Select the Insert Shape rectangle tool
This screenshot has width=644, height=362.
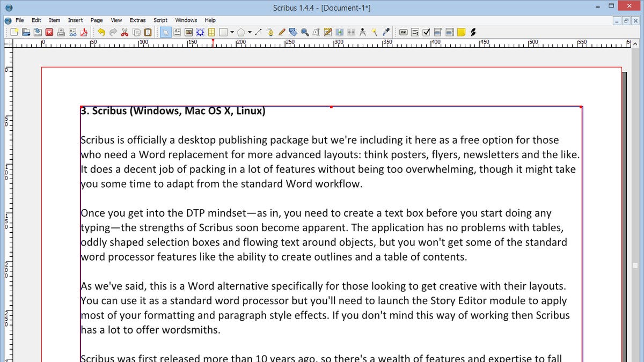click(223, 32)
